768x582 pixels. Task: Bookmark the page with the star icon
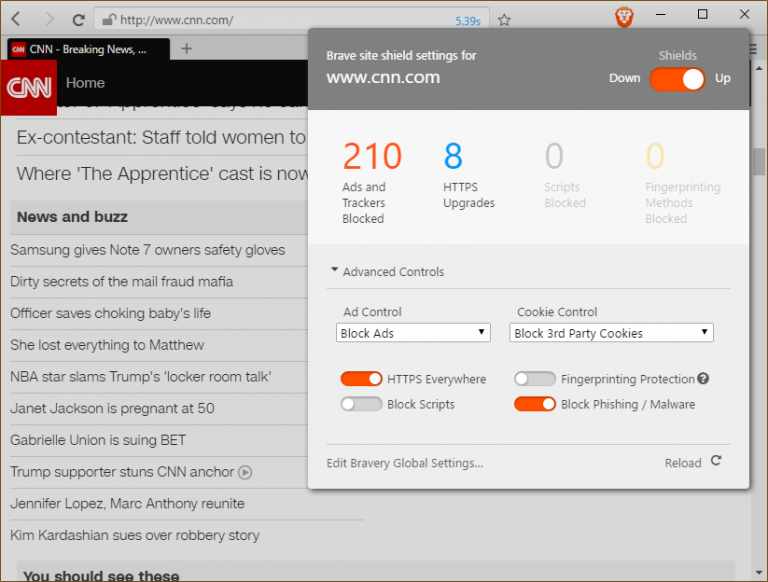[504, 20]
